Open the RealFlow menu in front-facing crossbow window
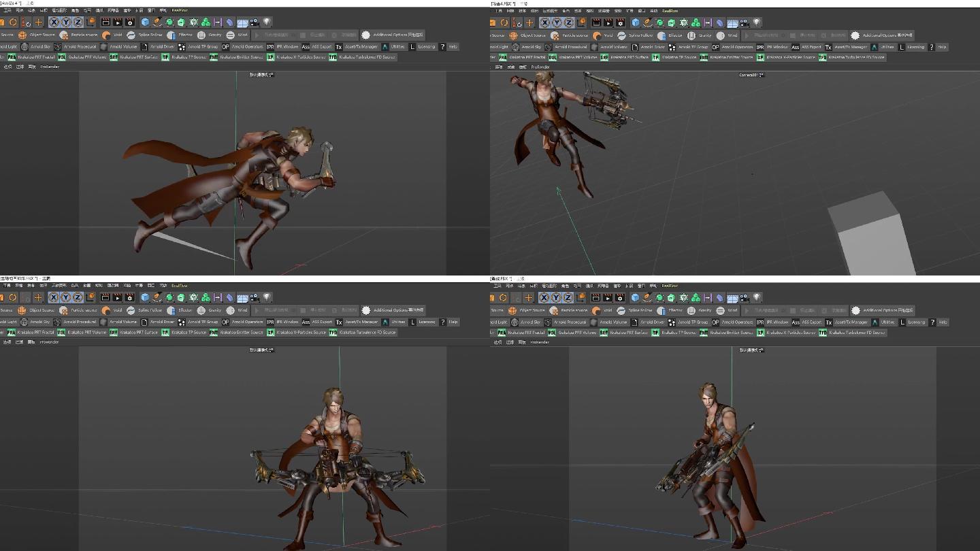Viewport: 980px width, 551px height. click(x=180, y=286)
